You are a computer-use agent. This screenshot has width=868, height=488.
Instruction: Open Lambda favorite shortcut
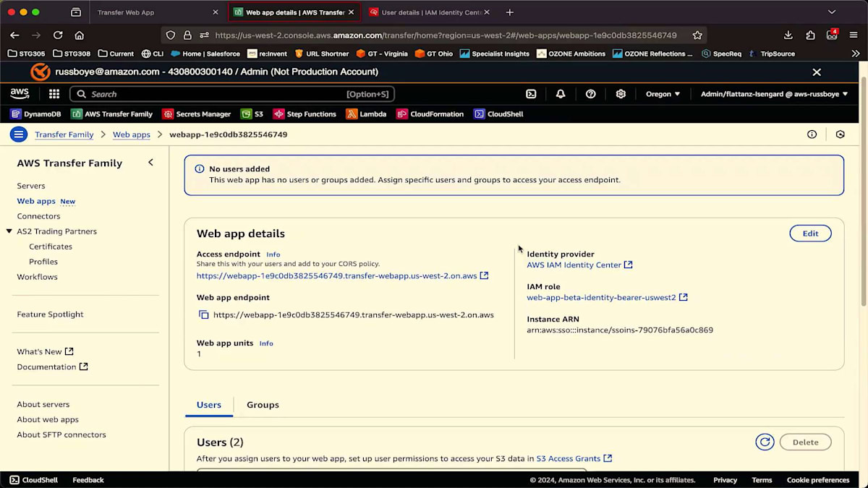coord(366,114)
